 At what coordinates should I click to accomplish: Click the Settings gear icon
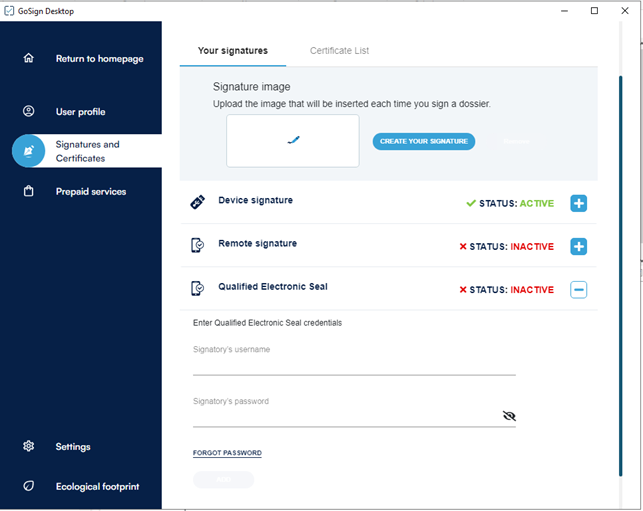(x=29, y=446)
